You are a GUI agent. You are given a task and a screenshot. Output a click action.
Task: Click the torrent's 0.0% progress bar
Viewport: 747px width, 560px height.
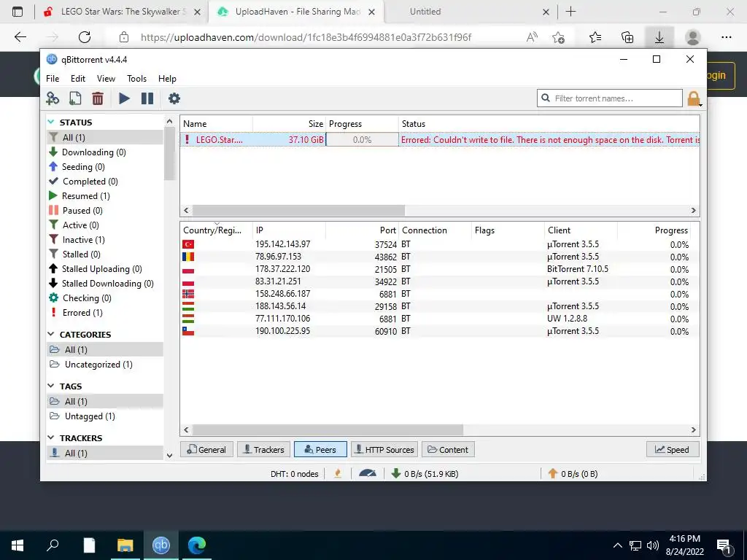pos(362,139)
